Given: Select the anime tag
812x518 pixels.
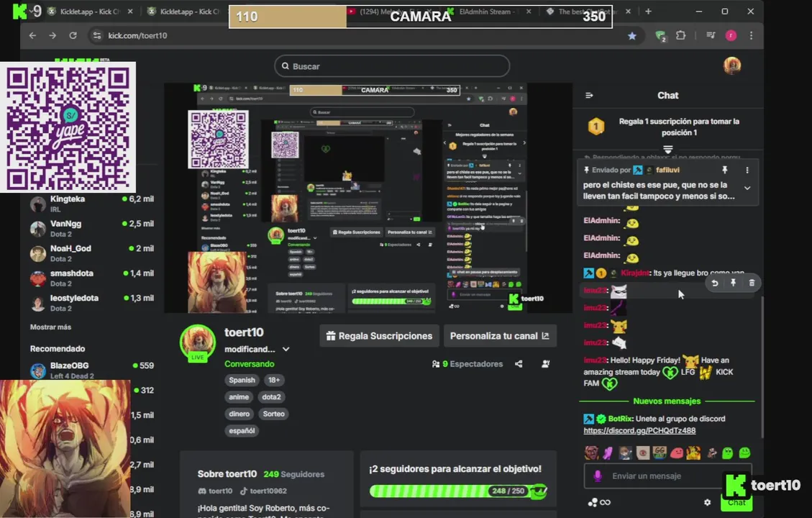Looking at the screenshot, I should [x=239, y=397].
